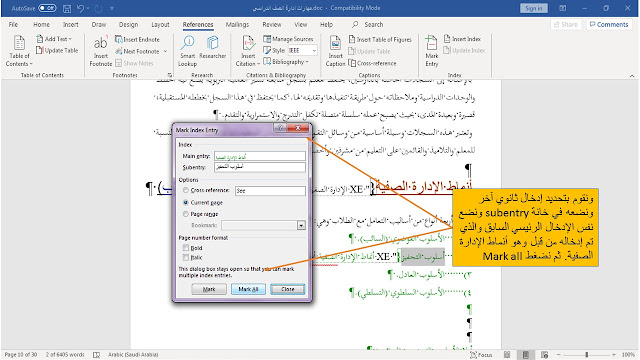This screenshot has height=360, width=640.
Task: Click the Sign in button
Action: [x=533, y=8]
